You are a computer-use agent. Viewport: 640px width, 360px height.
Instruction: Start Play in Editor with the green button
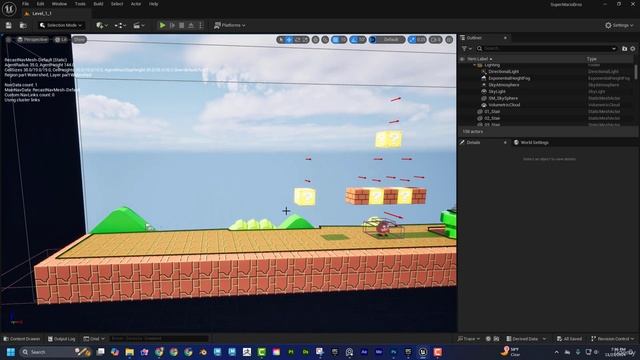click(x=162, y=25)
